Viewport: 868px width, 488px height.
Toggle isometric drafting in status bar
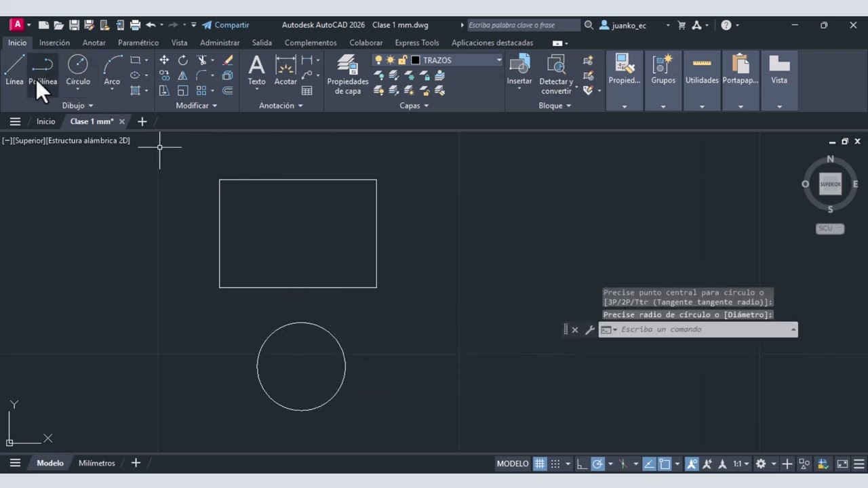click(623, 464)
